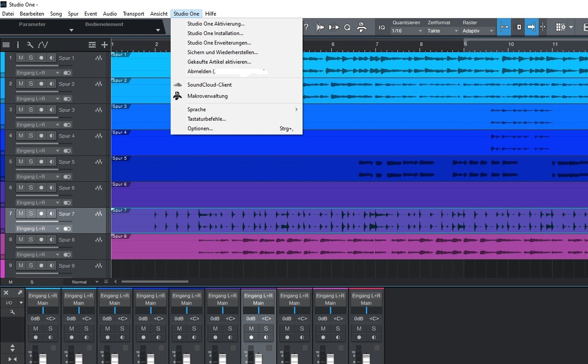Open the Datei menu
Image resolution: width=588 pixels, height=364 pixels.
click(x=8, y=14)
